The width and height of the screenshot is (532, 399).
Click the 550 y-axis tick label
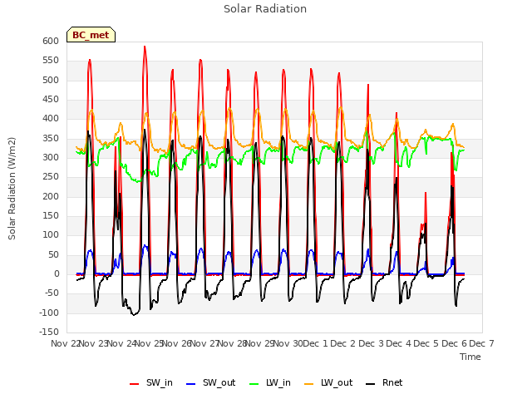point(51,61)
